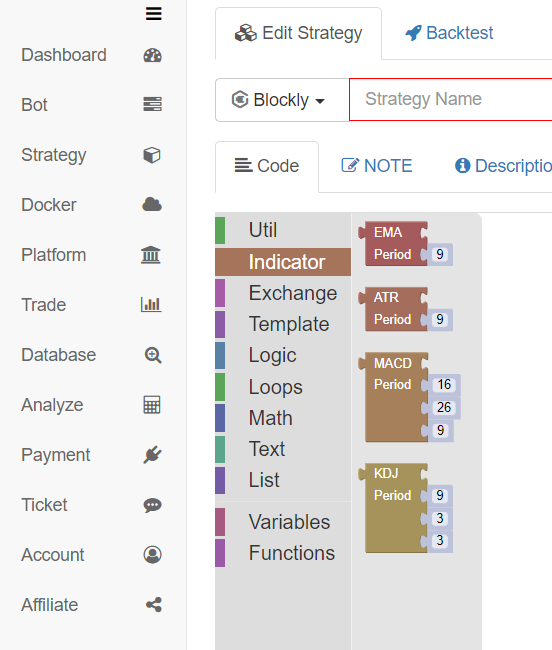Click the Account user icon
The height and width of the screenshot is (650, 552).
152,555
